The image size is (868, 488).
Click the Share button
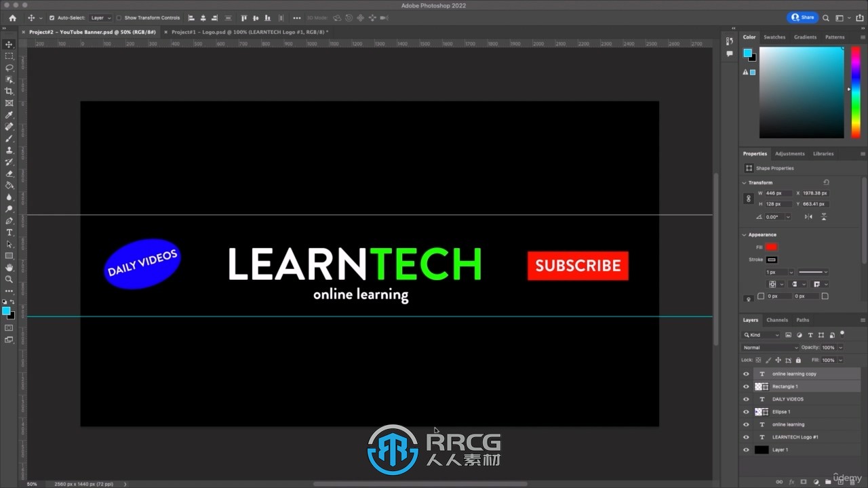coord(803,18)
